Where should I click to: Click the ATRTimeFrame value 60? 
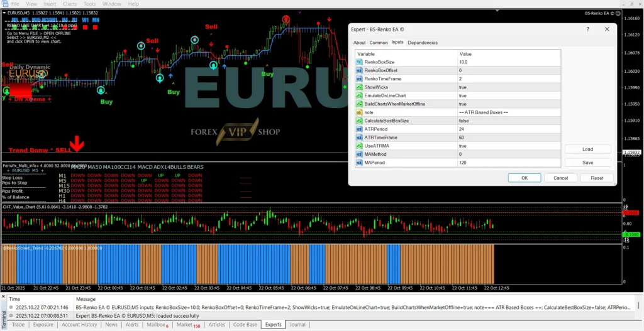(x=509, y=138)
